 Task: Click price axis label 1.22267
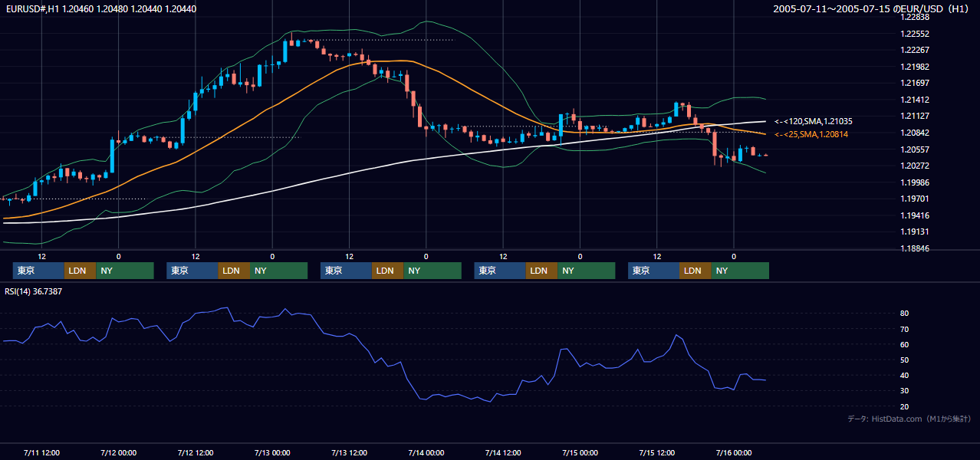(x=915, y=50)
